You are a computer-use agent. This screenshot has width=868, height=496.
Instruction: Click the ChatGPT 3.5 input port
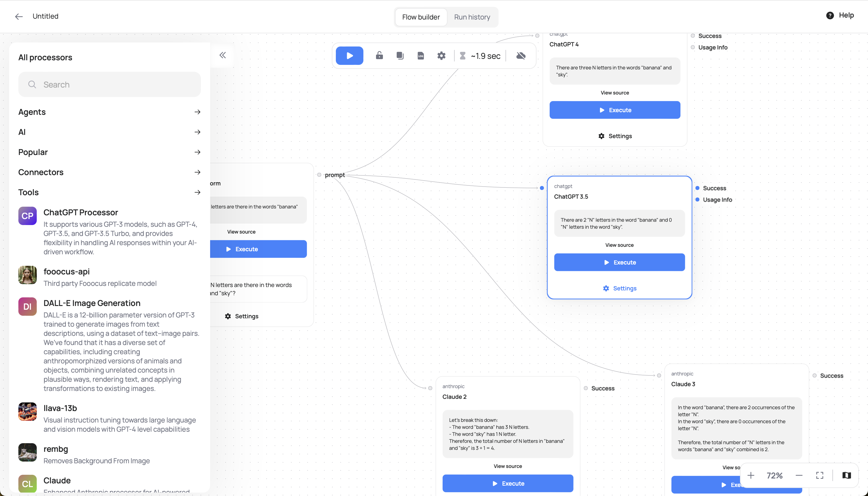click(542, 188)
